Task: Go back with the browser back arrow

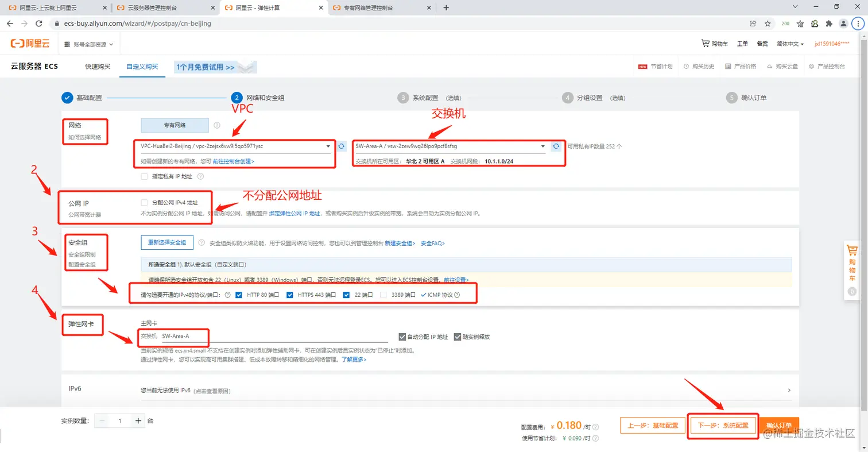Action: click(10, 24)
